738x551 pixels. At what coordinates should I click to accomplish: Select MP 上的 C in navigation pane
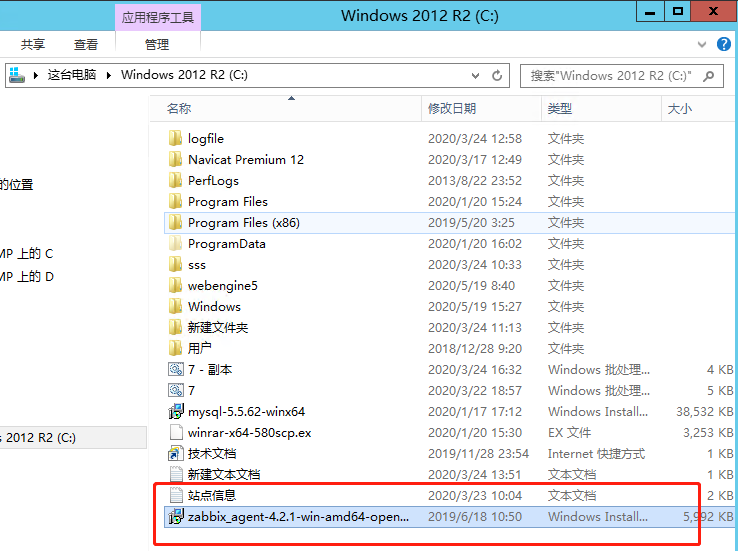coord(27,254)
